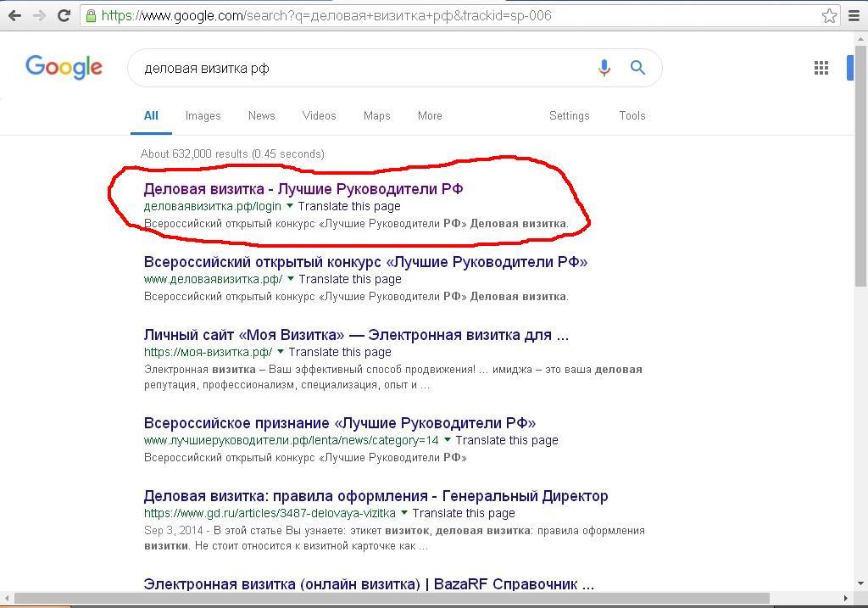Switch to the Images tab
The height and width of the screenshot is (608, 868).
click(203, 115)
